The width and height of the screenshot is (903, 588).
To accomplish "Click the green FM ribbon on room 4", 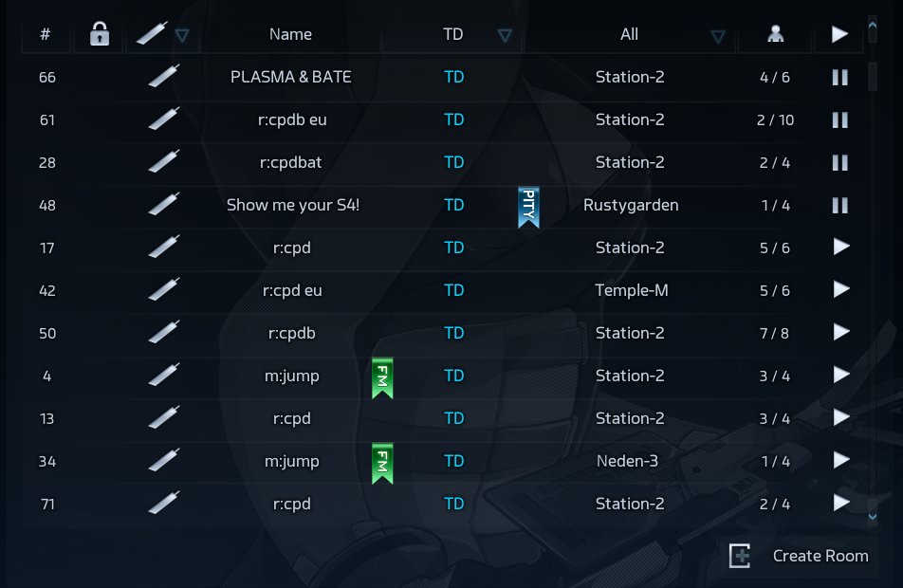I will 382,377.
